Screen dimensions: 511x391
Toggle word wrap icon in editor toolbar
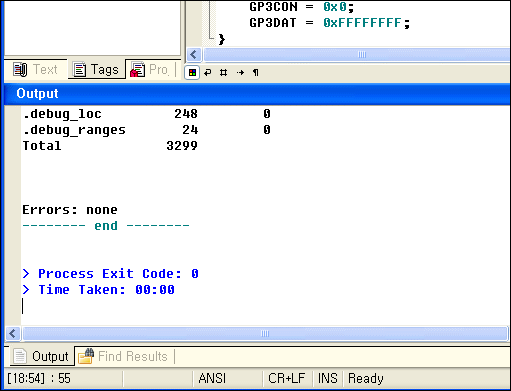208,72
